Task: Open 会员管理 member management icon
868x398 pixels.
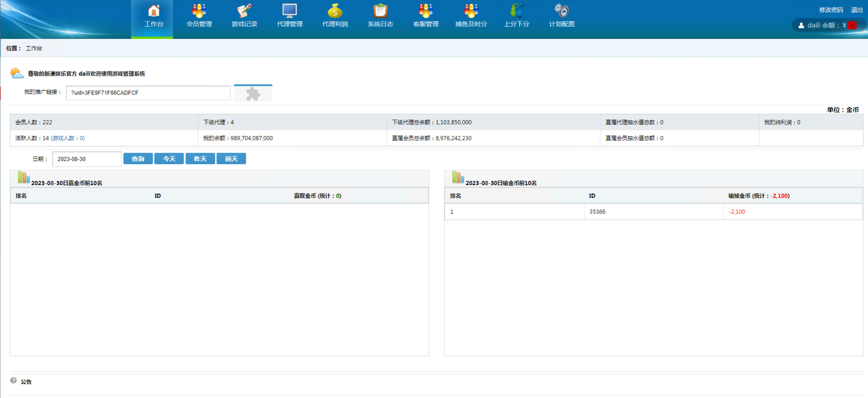Action: (199, 12)
